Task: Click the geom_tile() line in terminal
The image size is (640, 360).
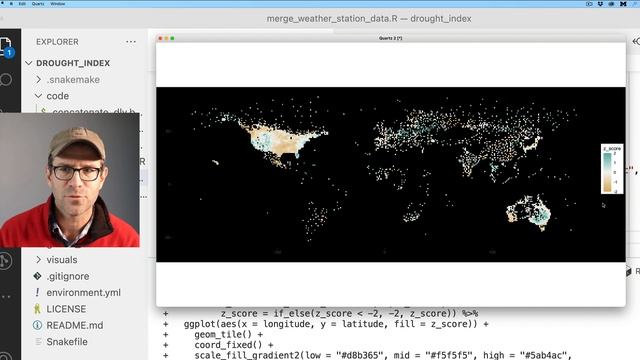Action: coord(229,335)
